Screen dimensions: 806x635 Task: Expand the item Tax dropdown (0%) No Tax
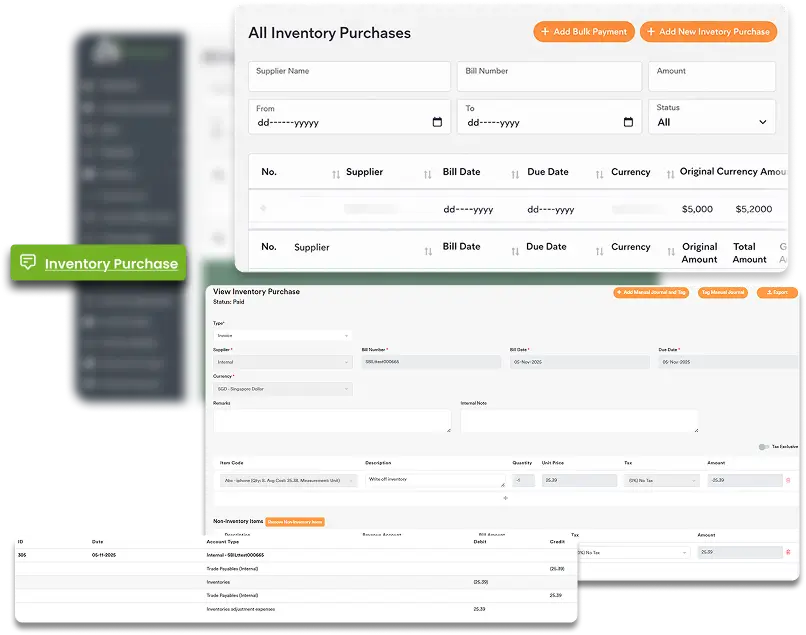click(661, 480)
